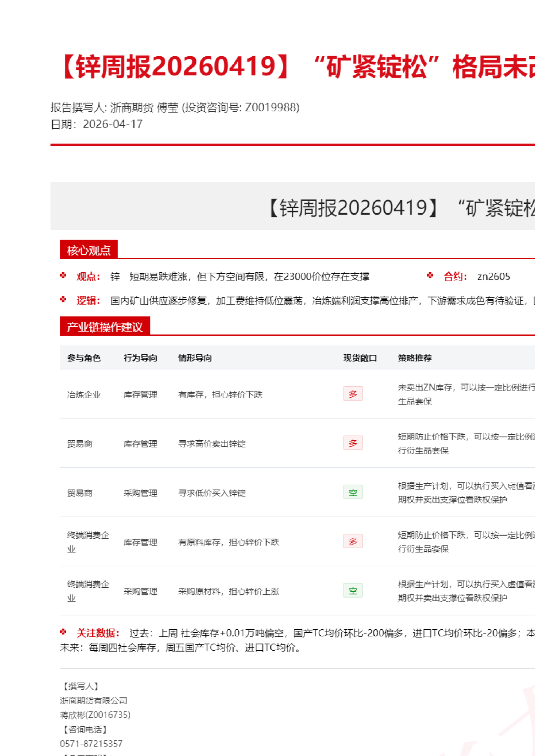Select the 核心观点 section header
Viewport: 535px width, 756px height.
click(x=89, y=250)
